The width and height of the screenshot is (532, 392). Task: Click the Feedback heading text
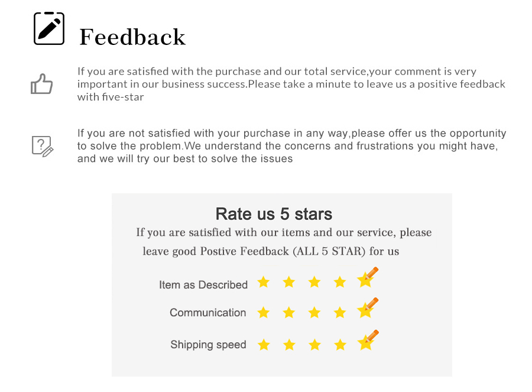(x=132, y=37)
